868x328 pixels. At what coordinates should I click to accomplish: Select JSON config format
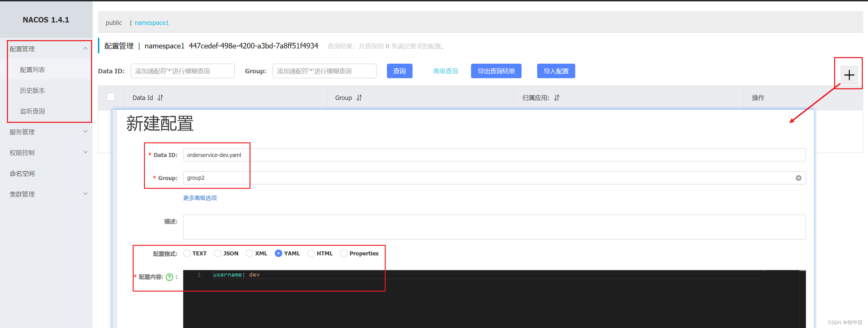click(x=218, y=253)
